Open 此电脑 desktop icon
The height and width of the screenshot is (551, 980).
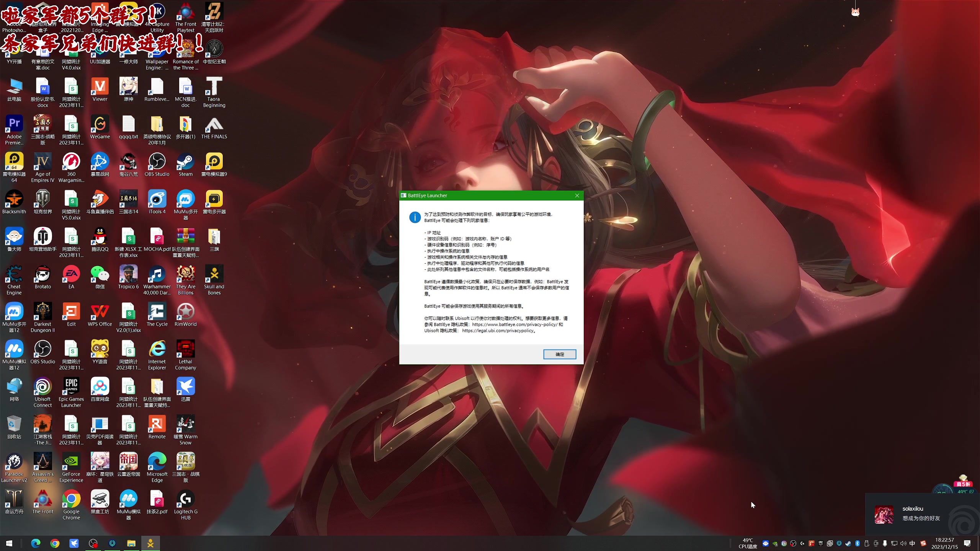pos(14,90)
